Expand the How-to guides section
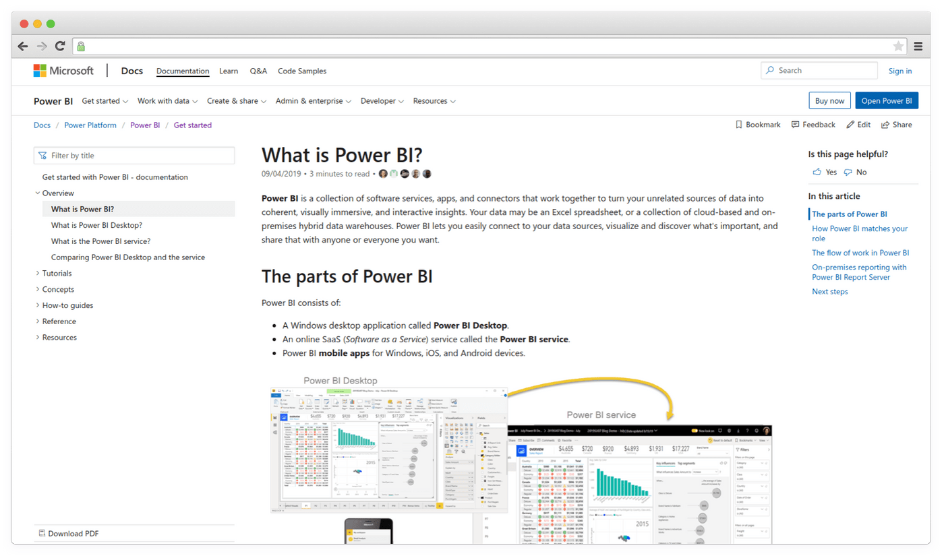The width and height of the screenshot is (944, 560). (38, 305)
